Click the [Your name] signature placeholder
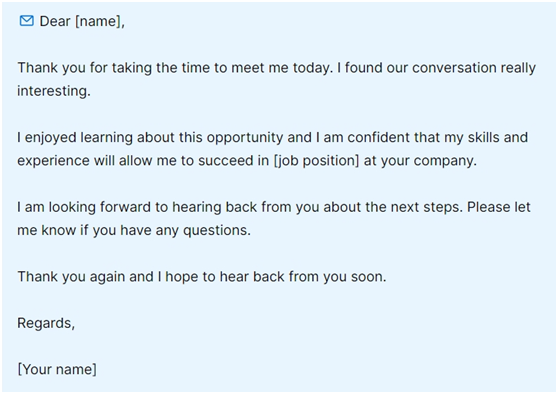This screenshot has height=394, width=558. (x=57, y=369)
